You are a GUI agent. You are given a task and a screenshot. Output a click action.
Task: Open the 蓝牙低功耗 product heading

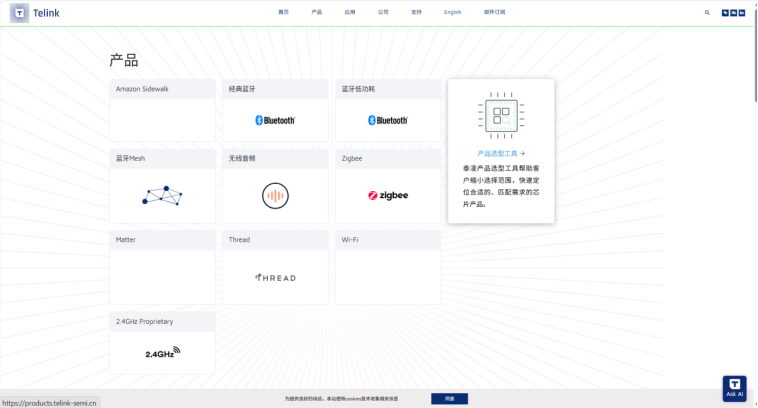click(x=358, y=89)
